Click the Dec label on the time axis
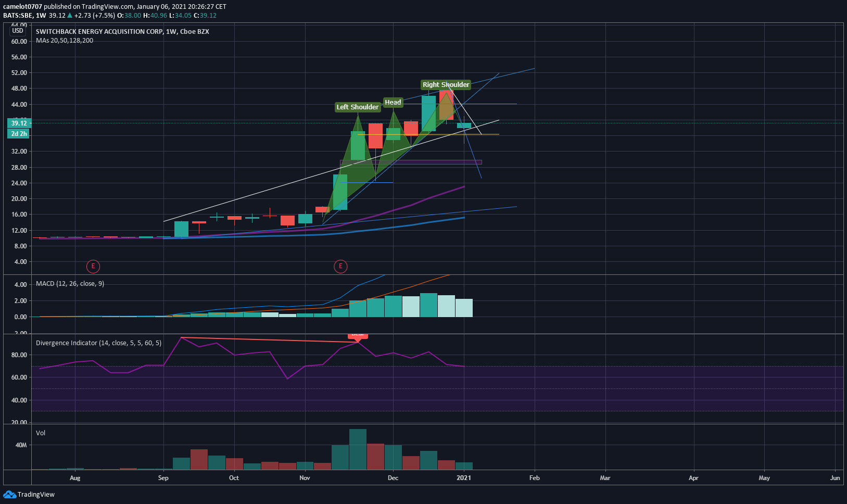 (393, 478)
